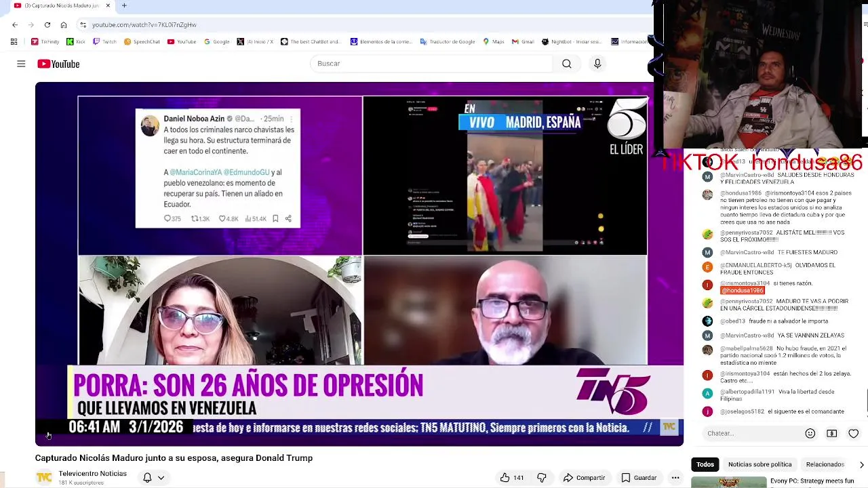Select the Noticias sobre política chip
This screenshot has width=868, height=488.
759,464
